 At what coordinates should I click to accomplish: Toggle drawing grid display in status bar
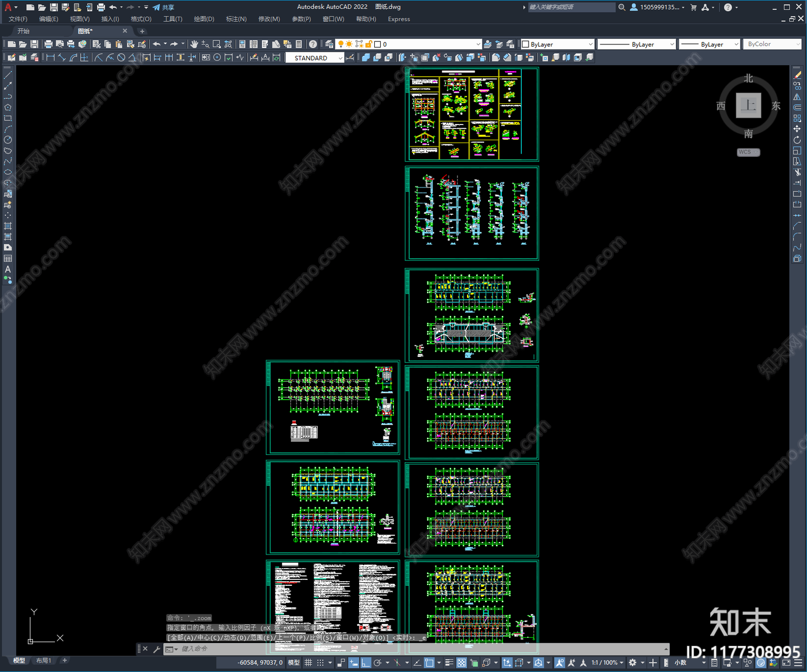click(x=308, y=662)
